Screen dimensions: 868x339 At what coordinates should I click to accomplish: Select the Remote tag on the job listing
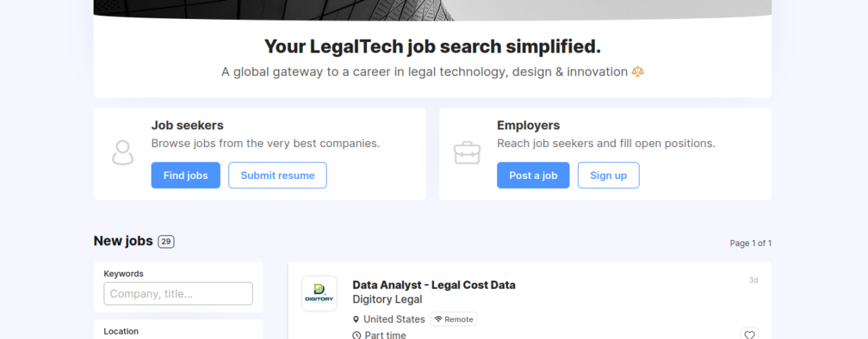click(x=454, y=319)
